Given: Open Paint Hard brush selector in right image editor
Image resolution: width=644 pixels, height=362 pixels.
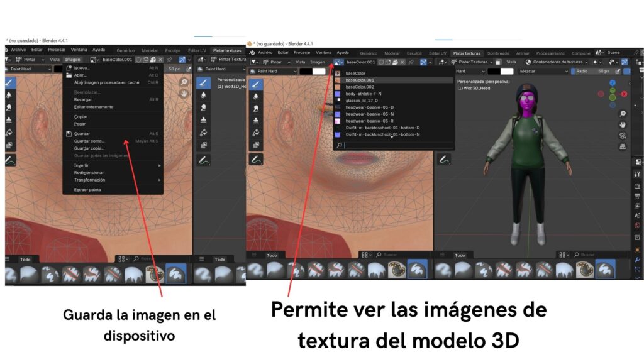Looking at the screenshot, I should (273, 71).
